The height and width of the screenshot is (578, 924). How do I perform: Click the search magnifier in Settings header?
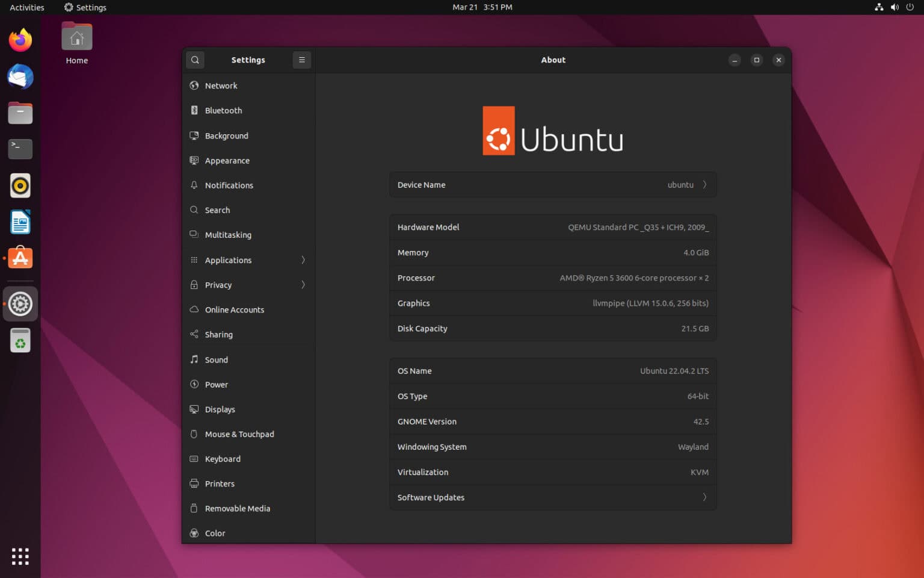[x=195, y=60]
